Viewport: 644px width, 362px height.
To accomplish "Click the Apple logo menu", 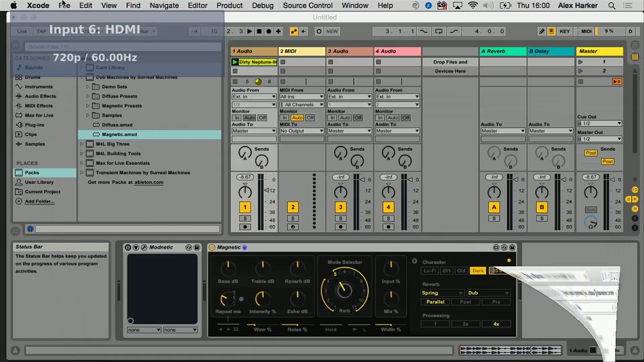I will tap(14, 6).
